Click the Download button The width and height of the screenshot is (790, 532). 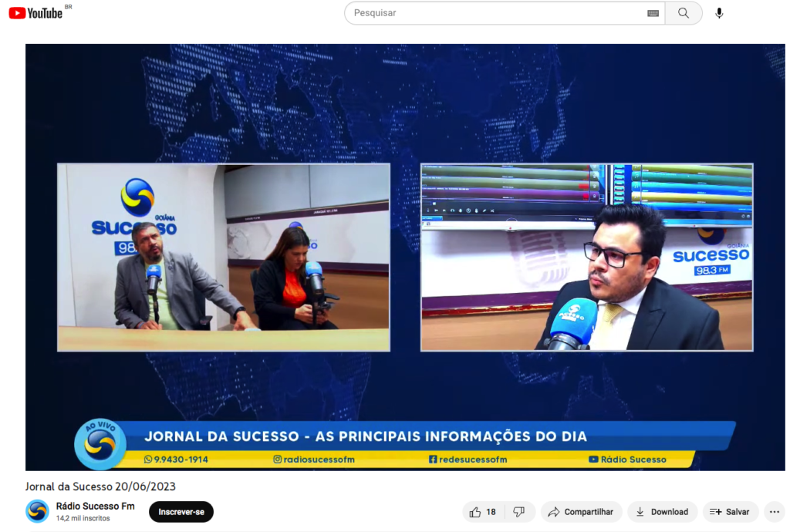(661, 512)
